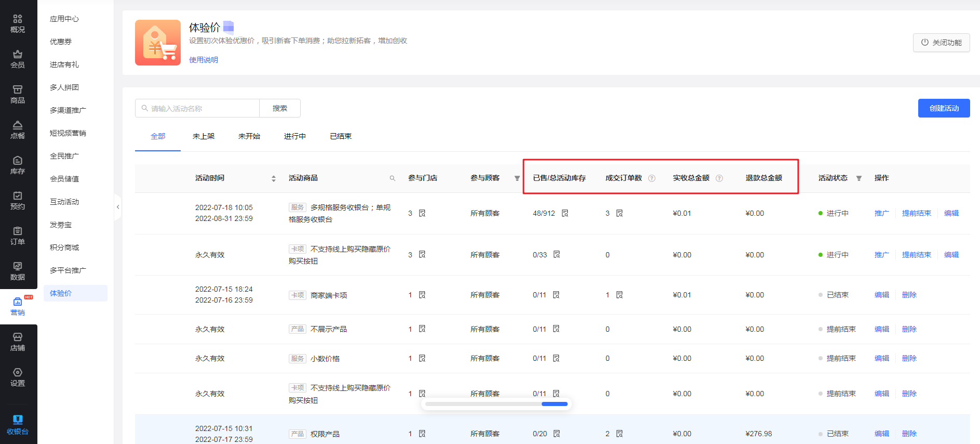
Task: Open 使用说明 link
Action: point(204,60)
